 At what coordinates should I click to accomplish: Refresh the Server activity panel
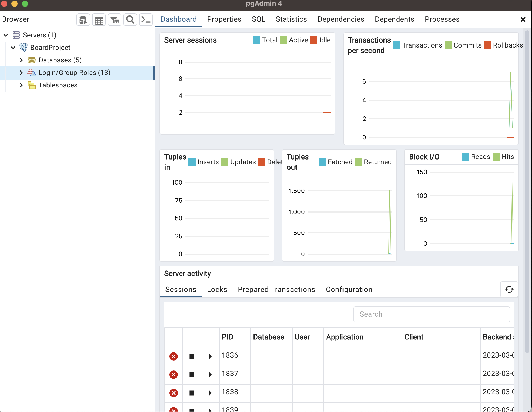pos(509,289)
